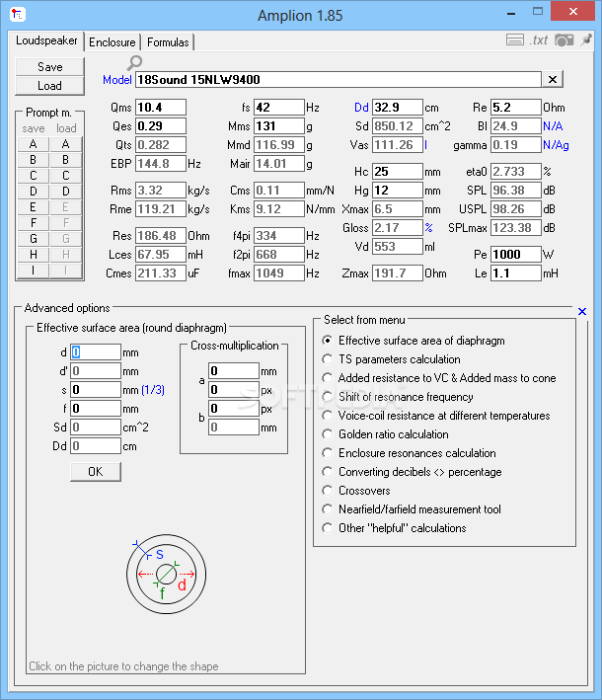The image size is (602, 700).
Task: Click the Re resistance field
Action: [x=516, y=108]
